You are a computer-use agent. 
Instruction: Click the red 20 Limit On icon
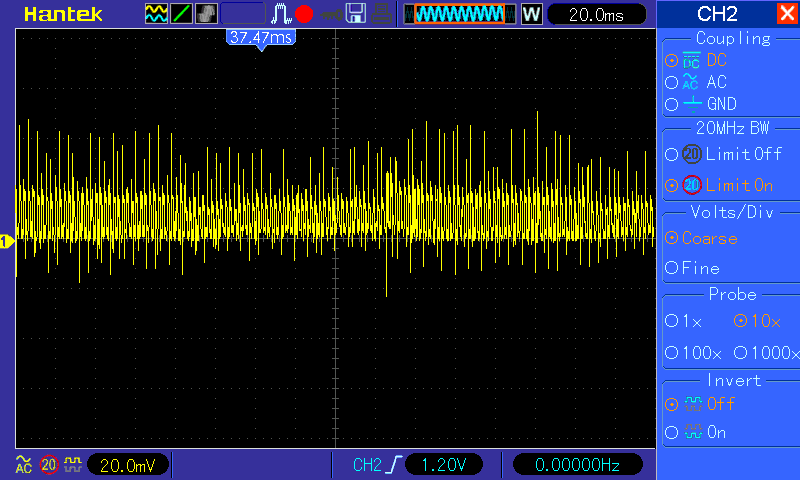coord(692,185)
